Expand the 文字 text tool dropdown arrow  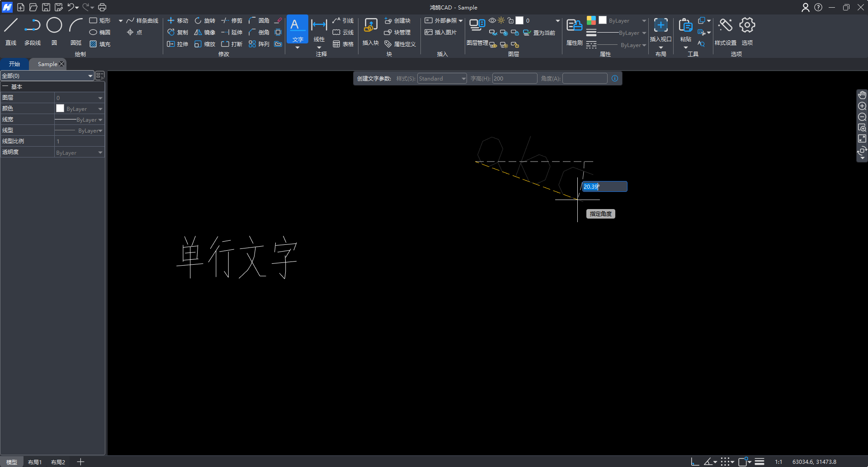tap(297, 48)
